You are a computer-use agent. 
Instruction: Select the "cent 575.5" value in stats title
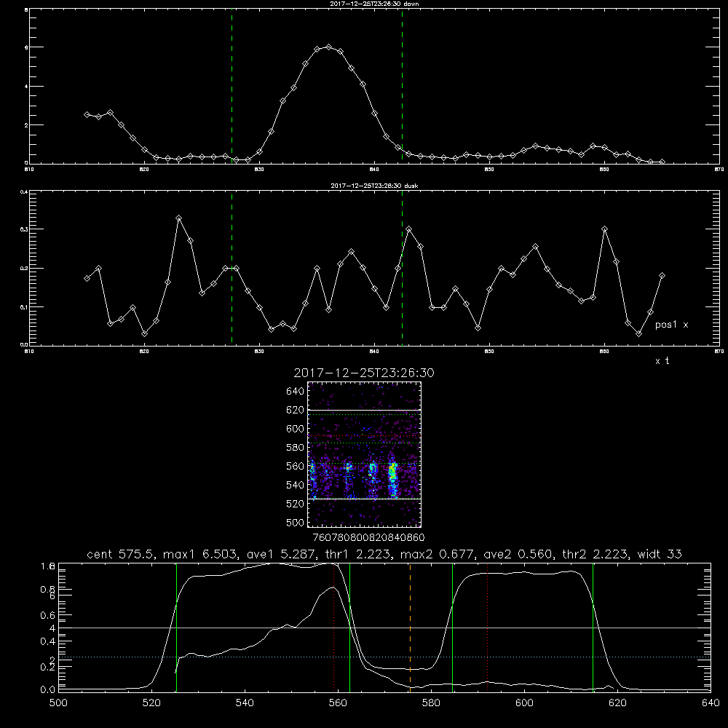click(x=121, y=554)
